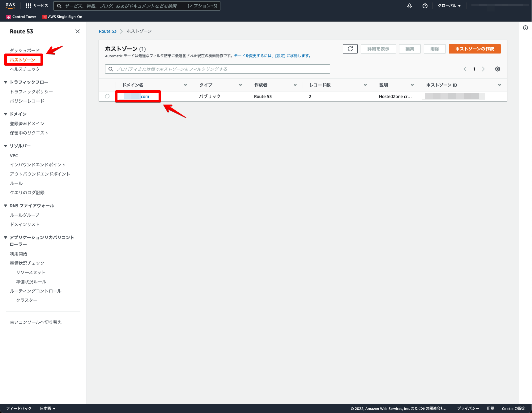
Task: Open リソースセット page
Action: [x=31, y=272]
